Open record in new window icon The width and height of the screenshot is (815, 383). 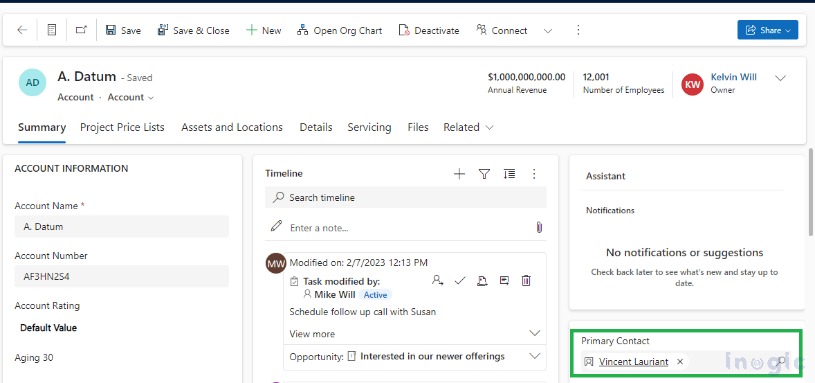tap(81, 30)
